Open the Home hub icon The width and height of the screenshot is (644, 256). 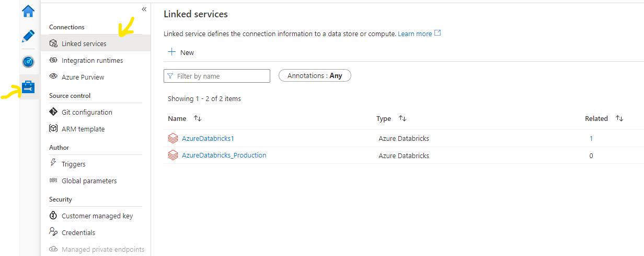(x=28, y=11)
